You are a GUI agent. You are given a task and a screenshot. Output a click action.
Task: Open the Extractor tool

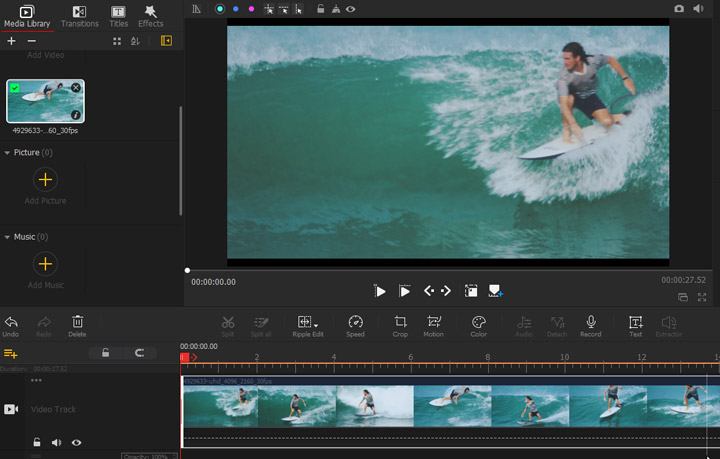coord(669,326)
